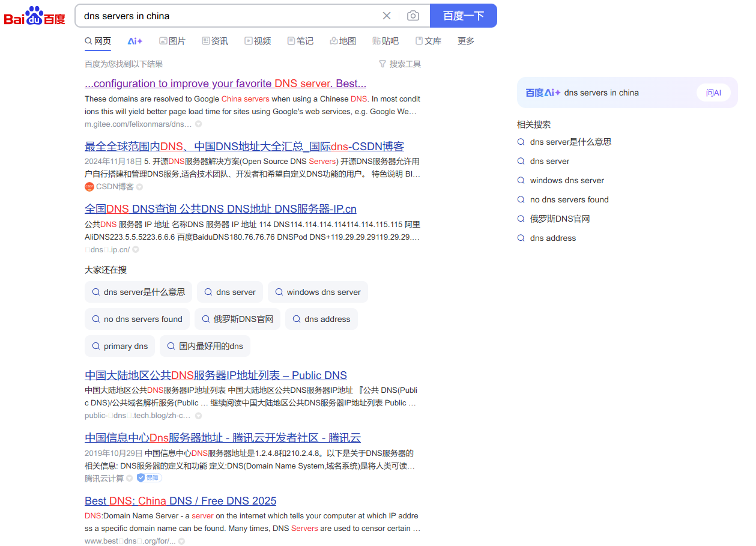Switch to the 文库 tab
This screenshot has width=756, height=546.
pos(428,41)
